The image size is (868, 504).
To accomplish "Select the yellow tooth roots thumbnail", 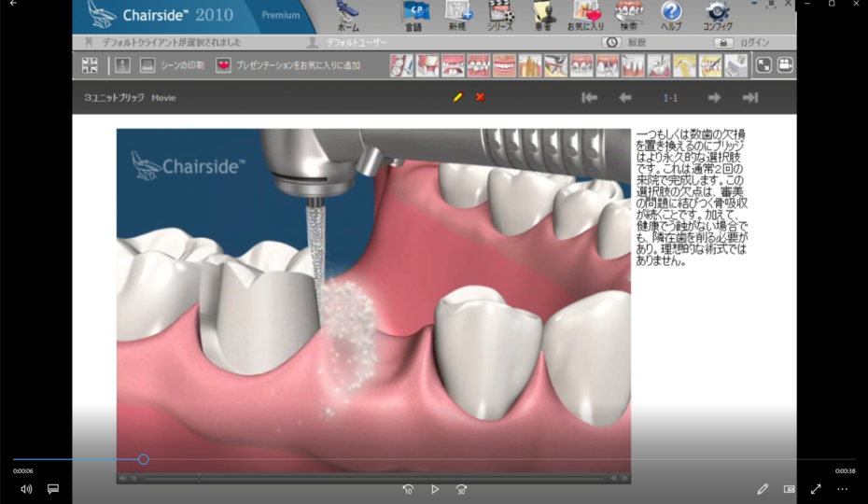I will point(530,65).
